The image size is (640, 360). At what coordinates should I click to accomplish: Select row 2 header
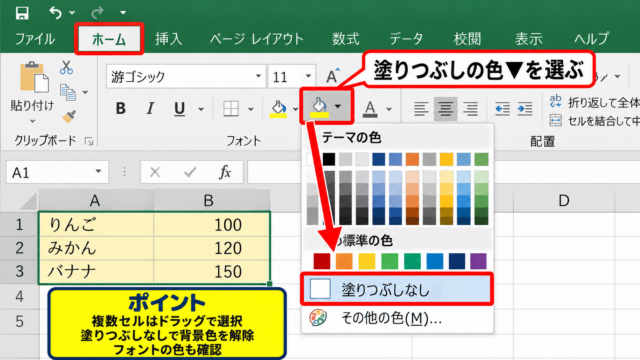[x=19, y=248]
